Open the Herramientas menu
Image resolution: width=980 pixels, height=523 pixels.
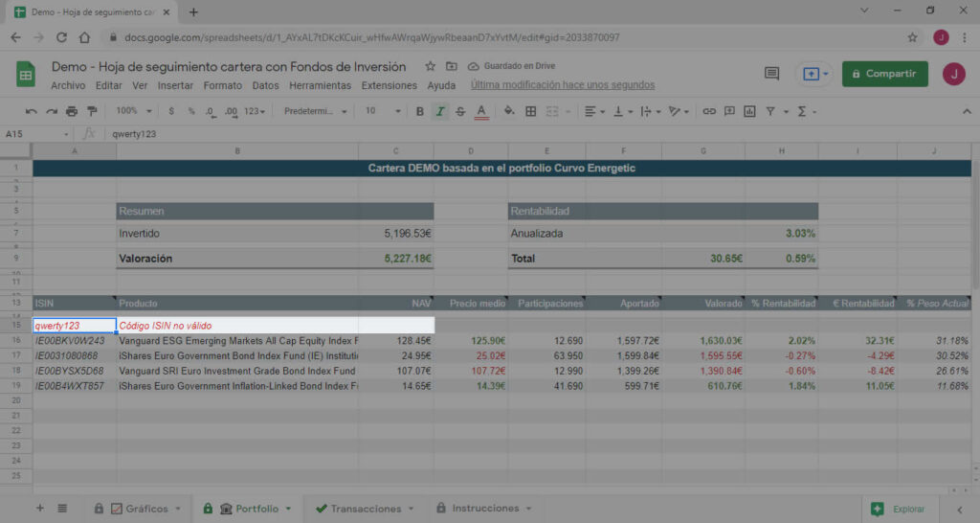[x=320, y=85]
